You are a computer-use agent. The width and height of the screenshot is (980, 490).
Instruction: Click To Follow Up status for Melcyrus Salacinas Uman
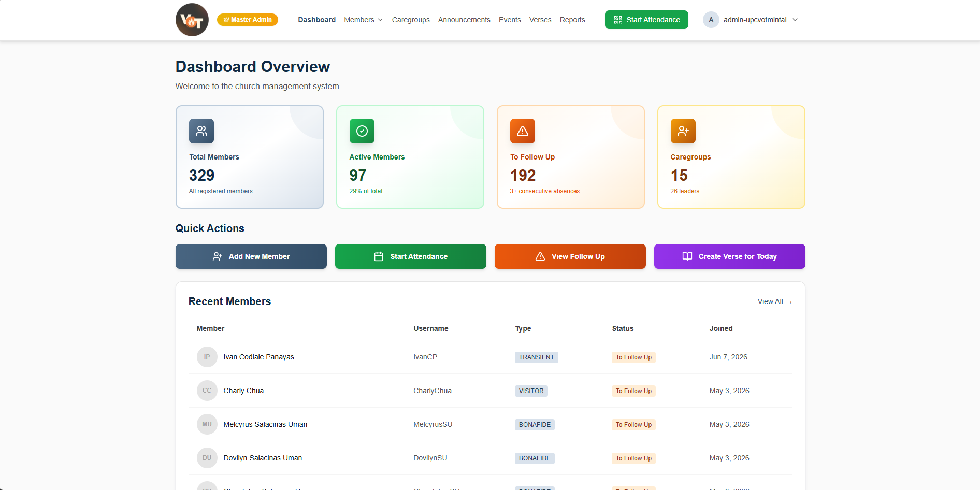pos(633,425)
